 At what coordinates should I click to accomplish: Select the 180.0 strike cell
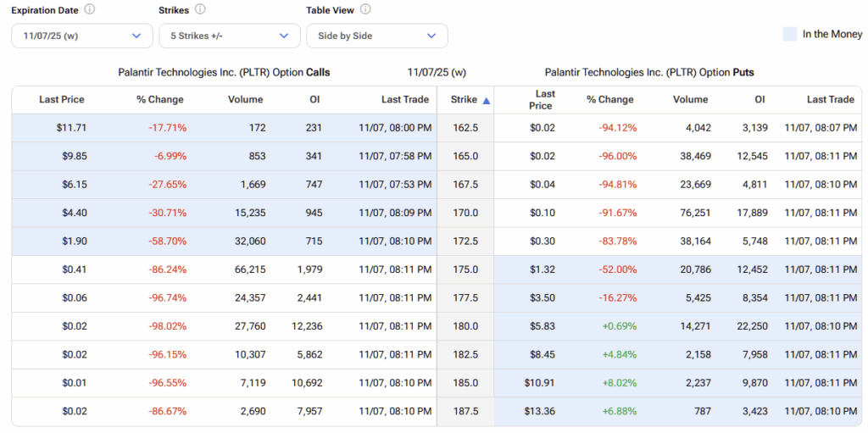pyautogui.click(x=465, y=326)
